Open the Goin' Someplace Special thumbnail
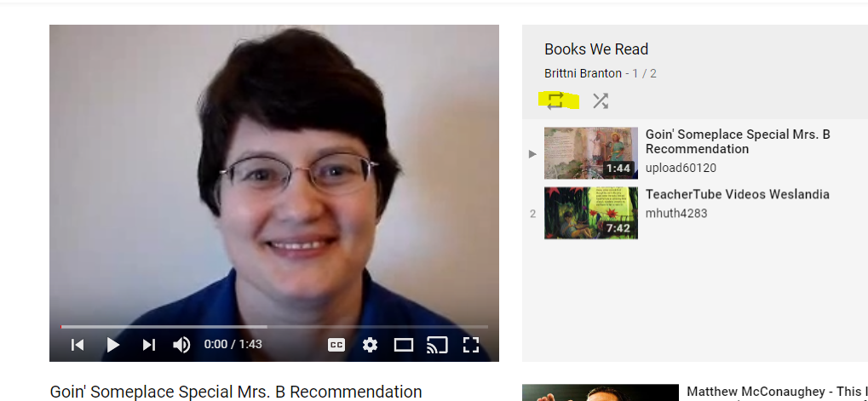Image resolution: width=868 pixels, height=401 pixels. click(x=590, y=153)
